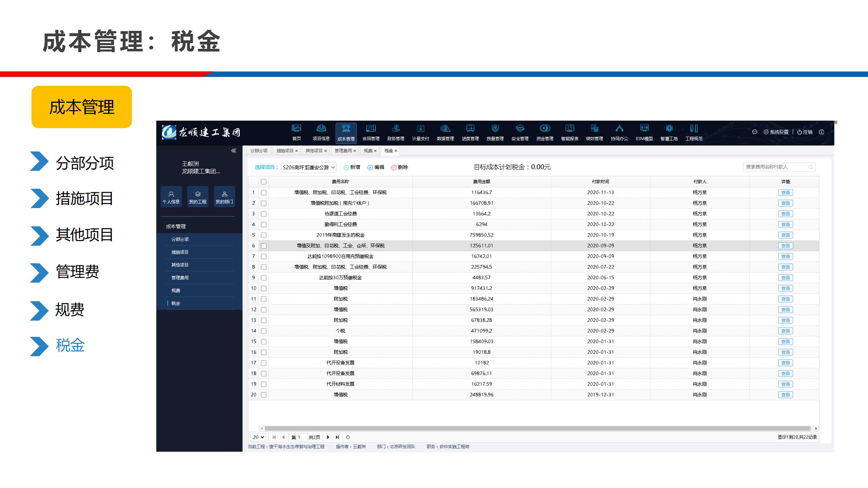Check row 3 协源道工会经费 checkbox
This screenshot has height=488, width=868.
point(264,214)
